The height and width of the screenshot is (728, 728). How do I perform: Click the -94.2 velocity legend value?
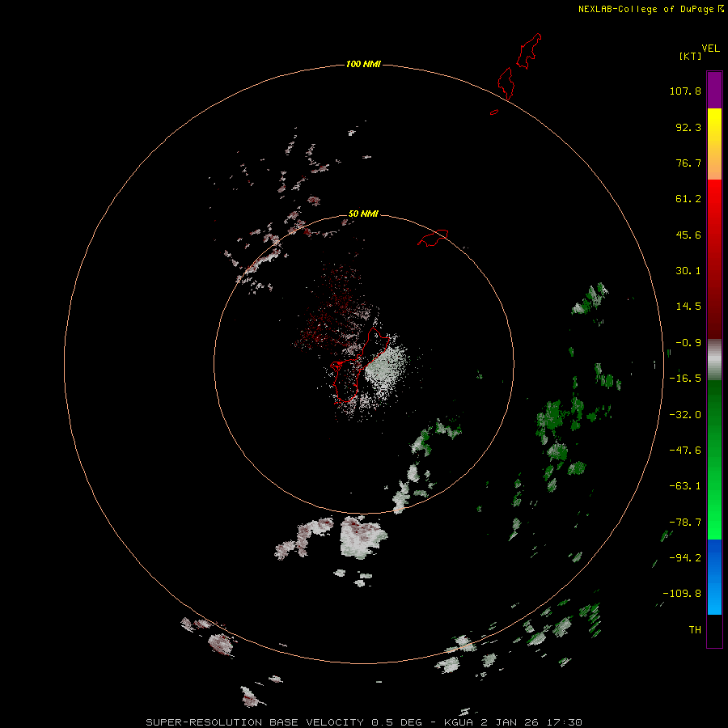[x=685, y=557]
